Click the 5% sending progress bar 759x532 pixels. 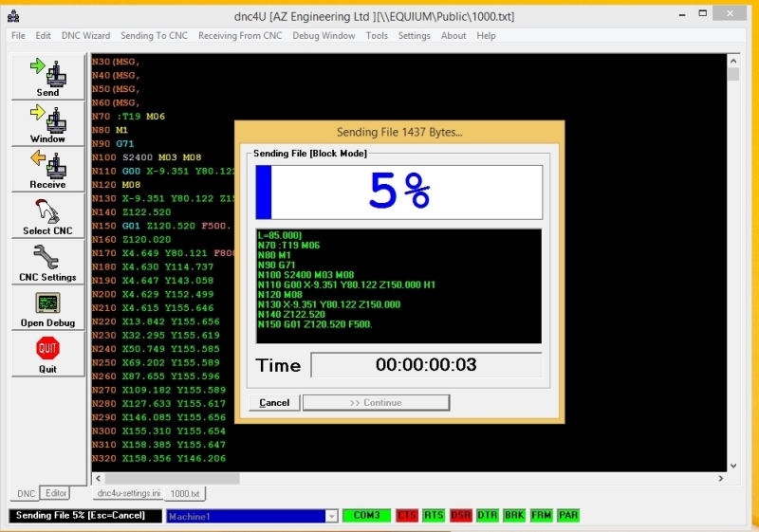click(398, 193)
